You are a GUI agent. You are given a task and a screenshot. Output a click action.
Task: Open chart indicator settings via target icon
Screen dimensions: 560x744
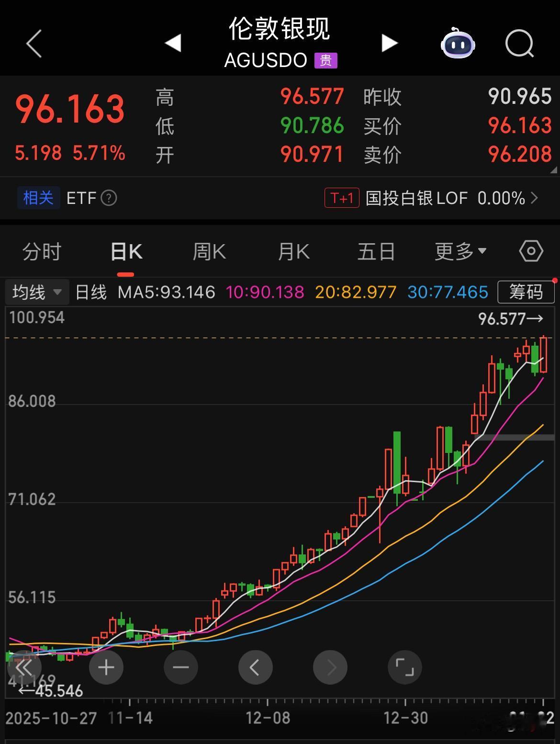click(x=530, y=250)
